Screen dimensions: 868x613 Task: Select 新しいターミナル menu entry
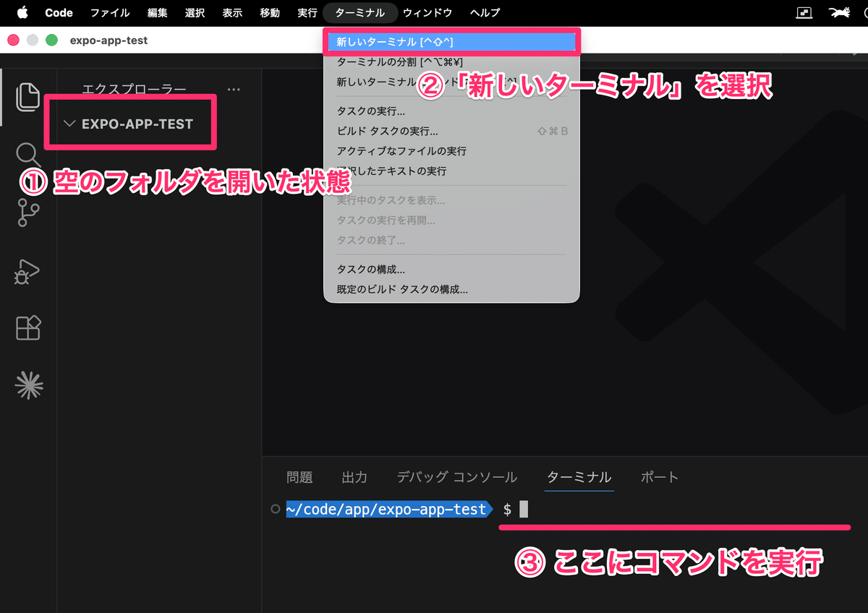[x=451, y=42]
